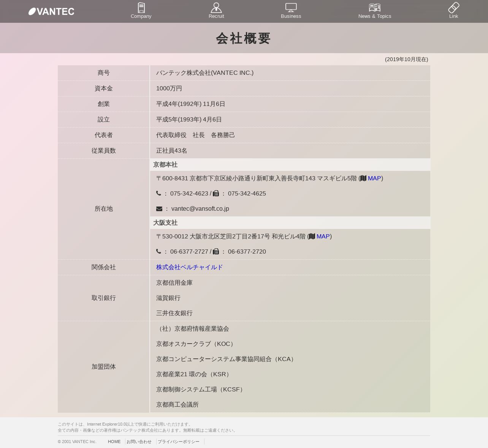Click the VANTEC logo
488x448 pixels.
tap(51, 11)
